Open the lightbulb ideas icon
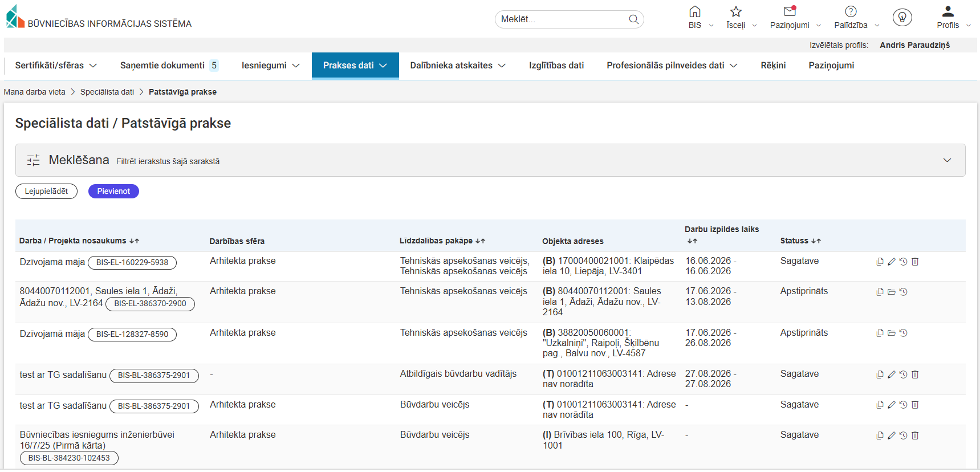 coord(902,18)
